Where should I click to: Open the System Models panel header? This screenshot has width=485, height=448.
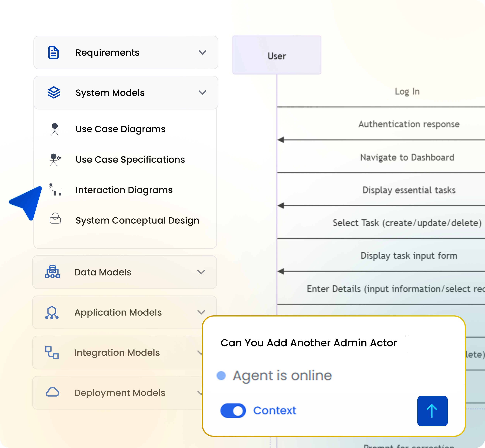(x=126, y=93)
